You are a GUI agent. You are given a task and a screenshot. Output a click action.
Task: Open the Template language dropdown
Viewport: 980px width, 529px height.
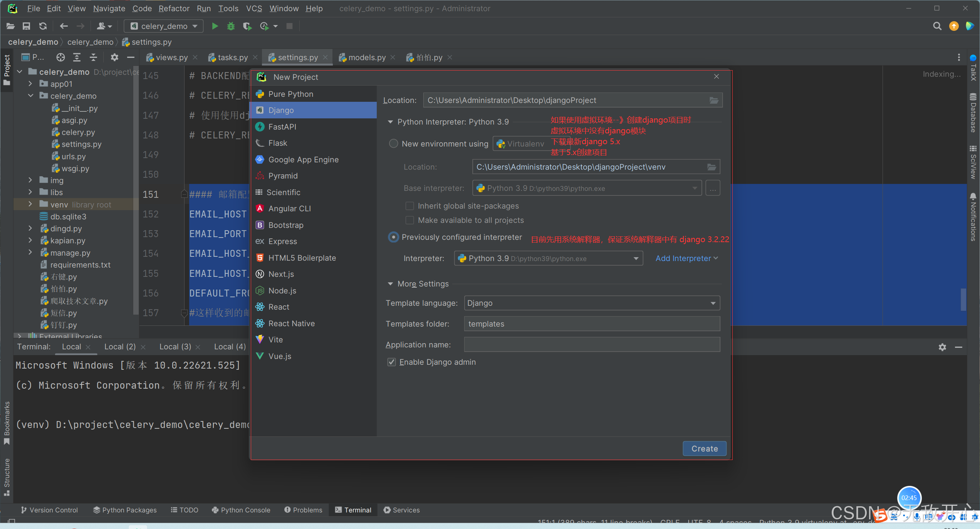click(592, 303)
